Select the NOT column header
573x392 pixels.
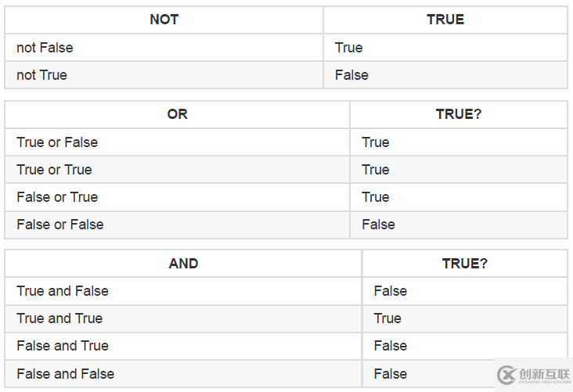[x=164, y=20]
